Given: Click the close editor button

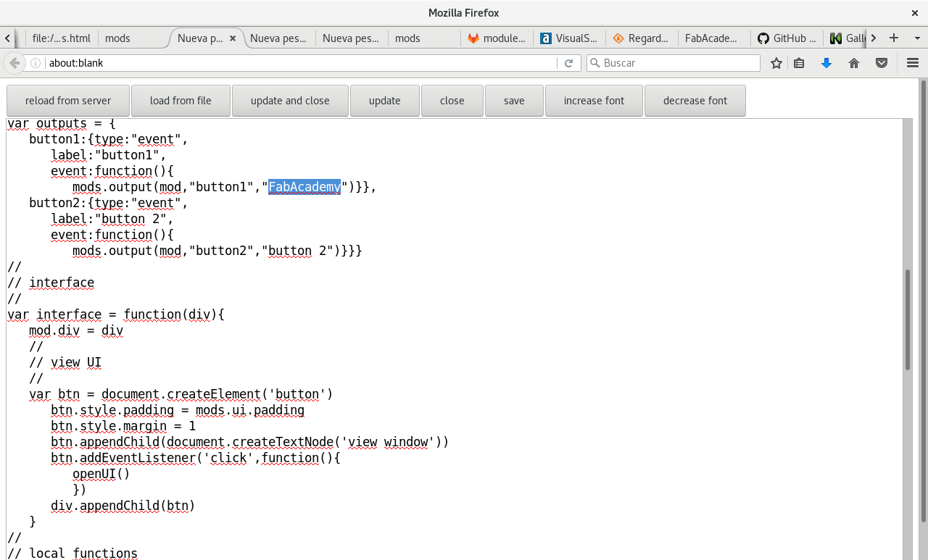Looking at the screenshot, I should (x=452, y=101).
